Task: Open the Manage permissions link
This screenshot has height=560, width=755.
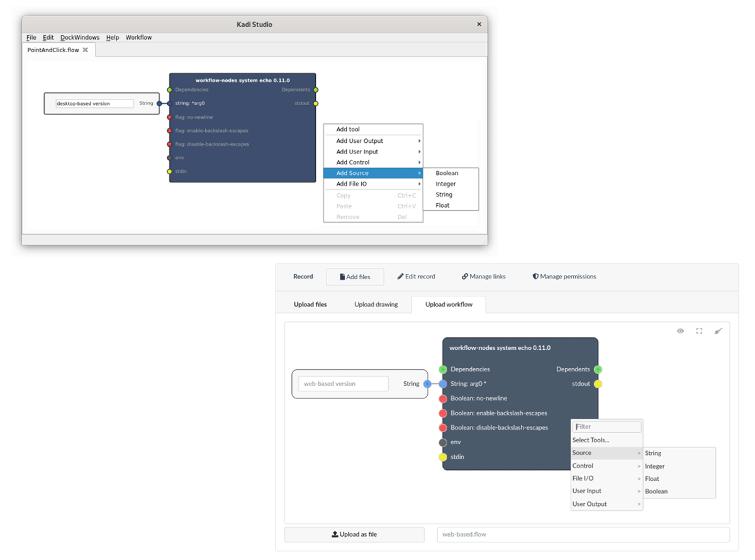Action: click(564, 277)
